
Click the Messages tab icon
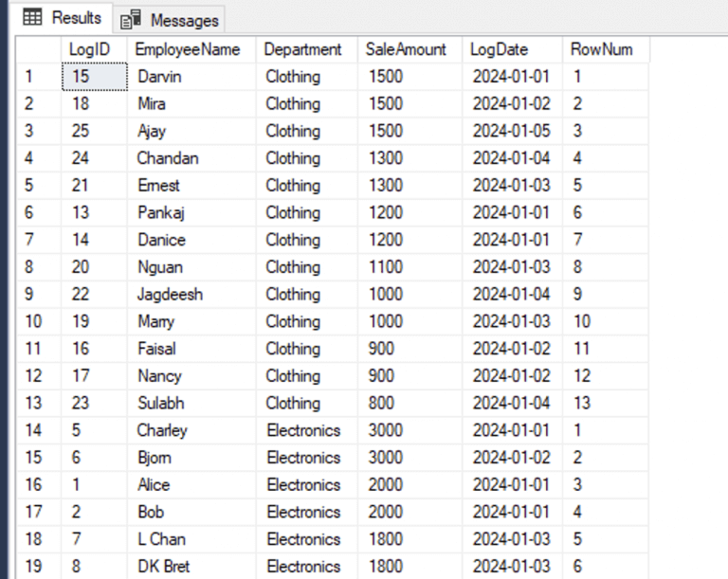tap(131, 20)
